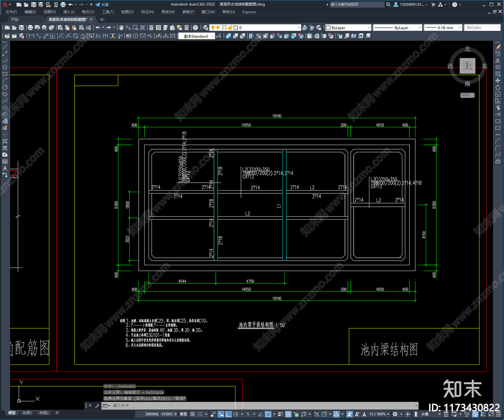
Task: Select the Move tool in the modify toolbar
Action: pos(498,81)
